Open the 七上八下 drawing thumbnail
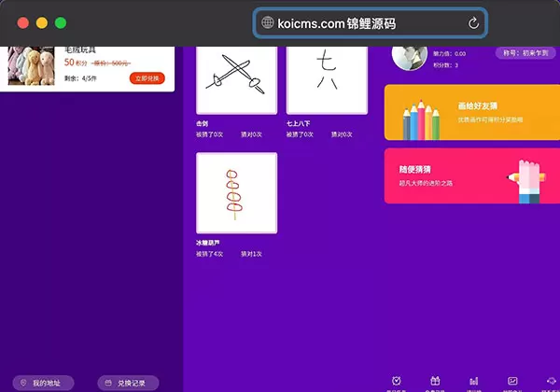This screenshot has width=560, height=392. point(328,80)
